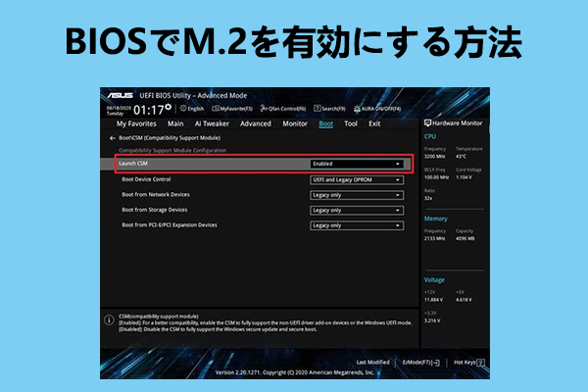Open the Ai Tweaker tab
Viewport: 588px width, 392px height.
[212, 123]
